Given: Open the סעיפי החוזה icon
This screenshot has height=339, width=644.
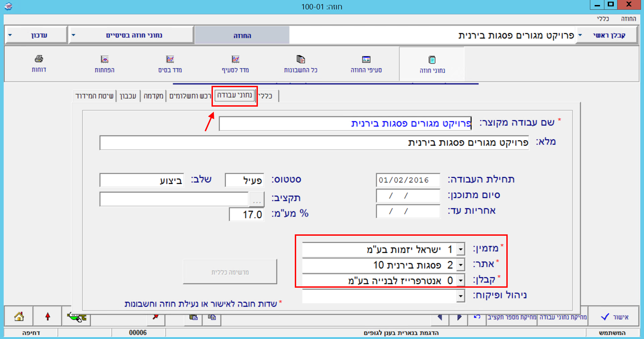Looking at the screenshot, I should [x=366, y=60].
